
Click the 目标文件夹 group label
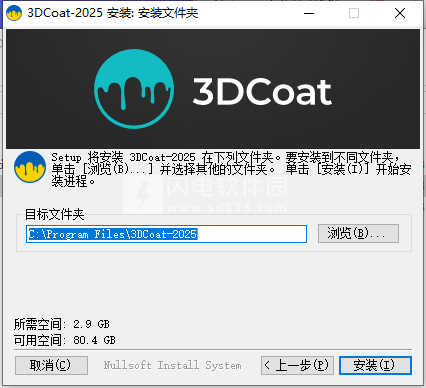[x=55, y=214]
